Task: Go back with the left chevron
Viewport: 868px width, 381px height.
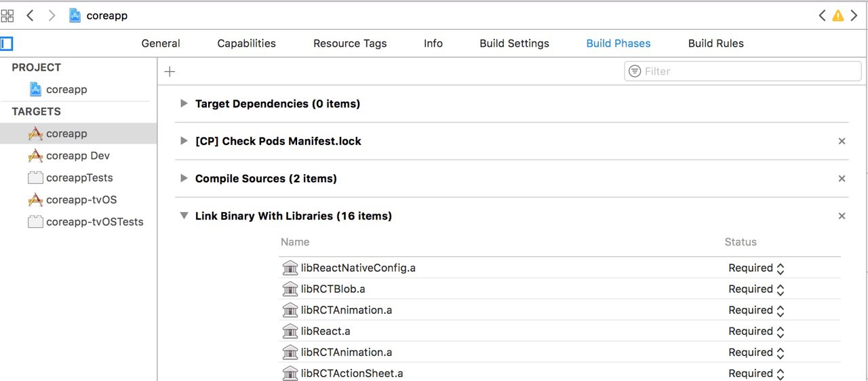Action: [x=30, y=15]
